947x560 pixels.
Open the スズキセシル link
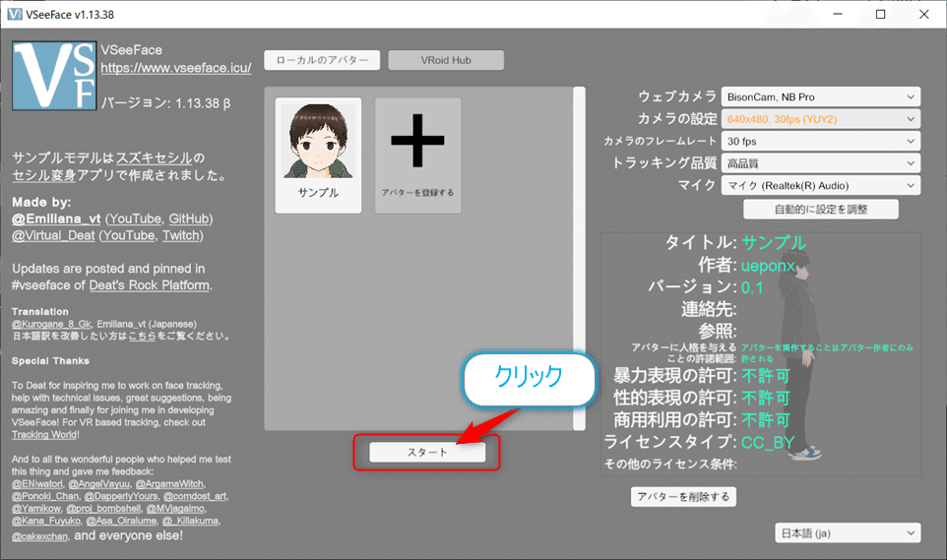(x=154, y=158)
